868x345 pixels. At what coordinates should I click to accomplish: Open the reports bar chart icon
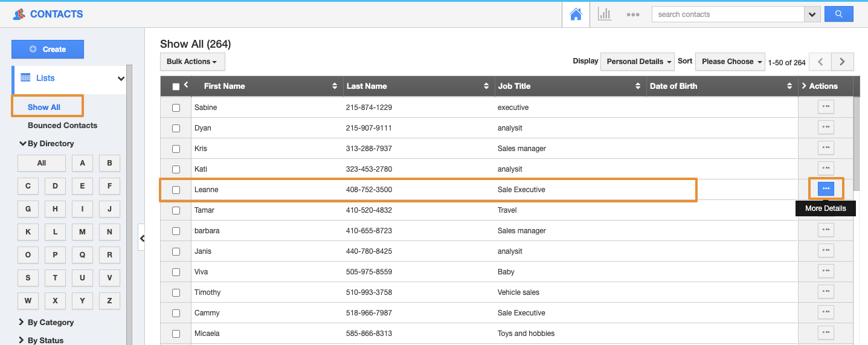click(604, 15)
